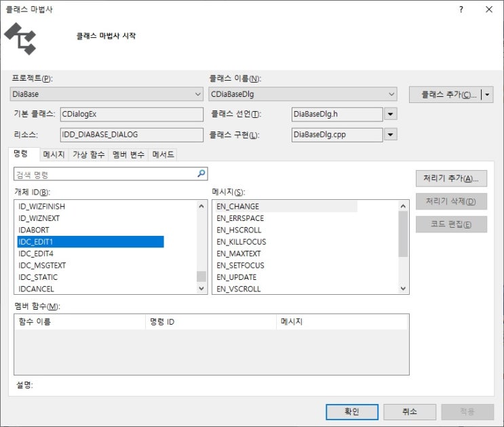
Task: Click message list scroll-up arrow
Action: [x=403, y=206]
